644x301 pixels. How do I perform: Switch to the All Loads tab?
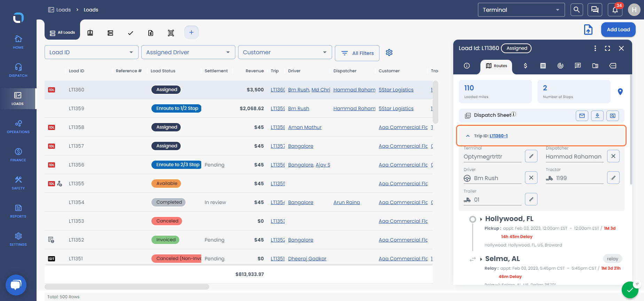click(62, 33)
